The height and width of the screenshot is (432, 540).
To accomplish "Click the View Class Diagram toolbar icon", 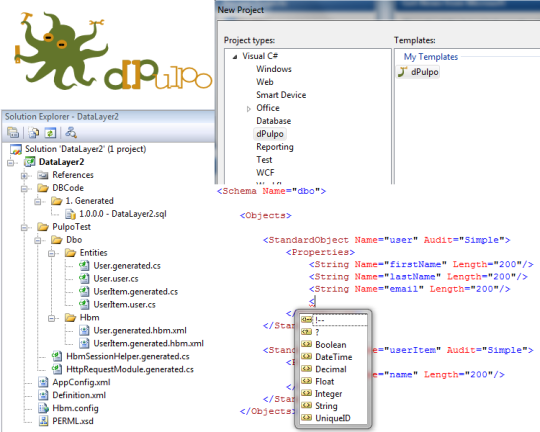I will 71,132.
